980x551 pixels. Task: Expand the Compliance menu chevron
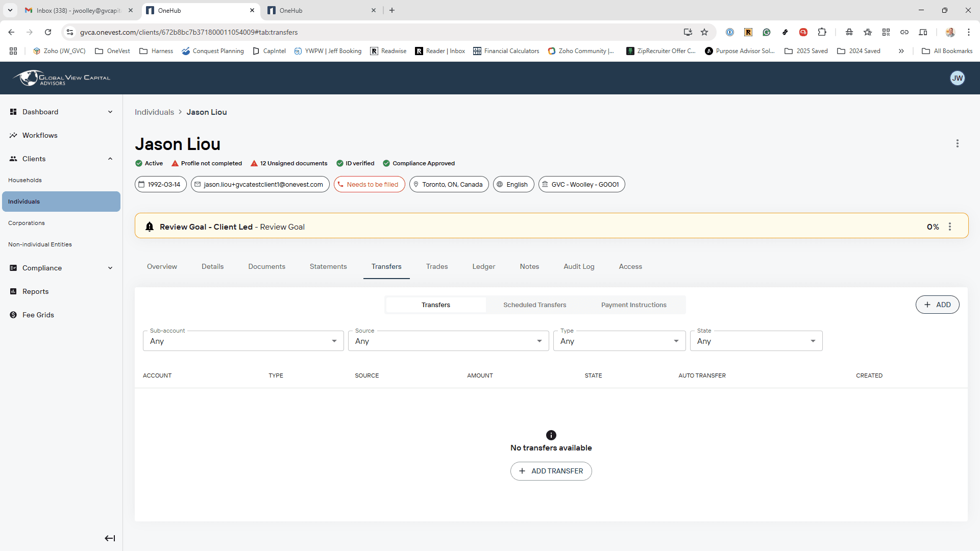(x=110, y=268)
